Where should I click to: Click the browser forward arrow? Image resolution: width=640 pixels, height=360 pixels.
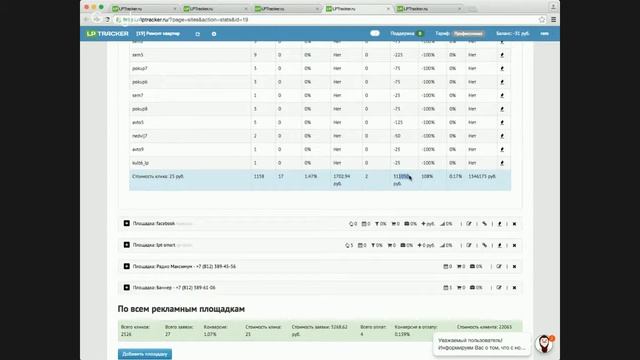(x=96, y=19)
